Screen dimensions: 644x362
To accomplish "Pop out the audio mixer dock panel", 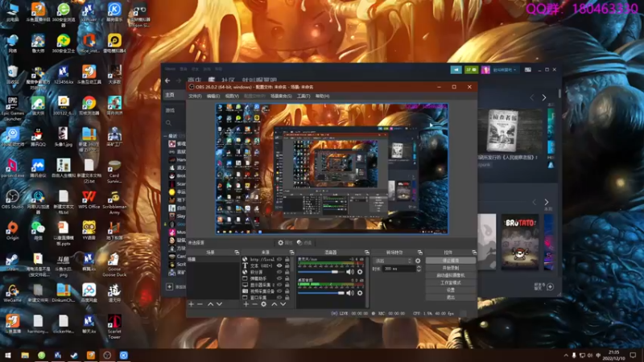I will click(x=367, y=252).
